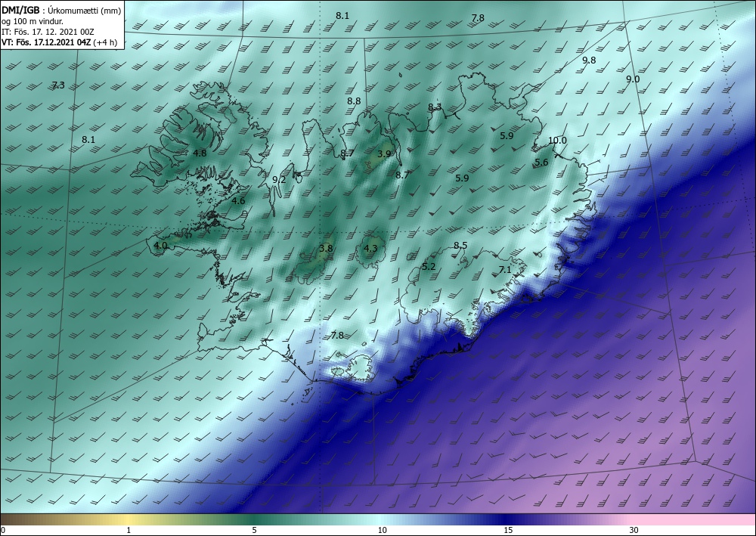The height and width of the screenshot is (536, 756).
Task: Click the '10' tick label on the color scale
Action: pos(382,530)
